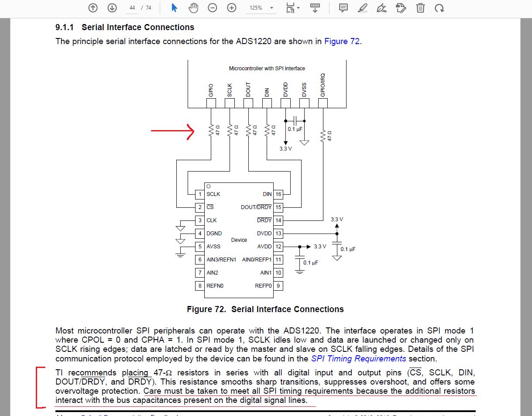Click the AVDD pin 12 label
Screen dimensions: 532x416
[x=264, y=247]
